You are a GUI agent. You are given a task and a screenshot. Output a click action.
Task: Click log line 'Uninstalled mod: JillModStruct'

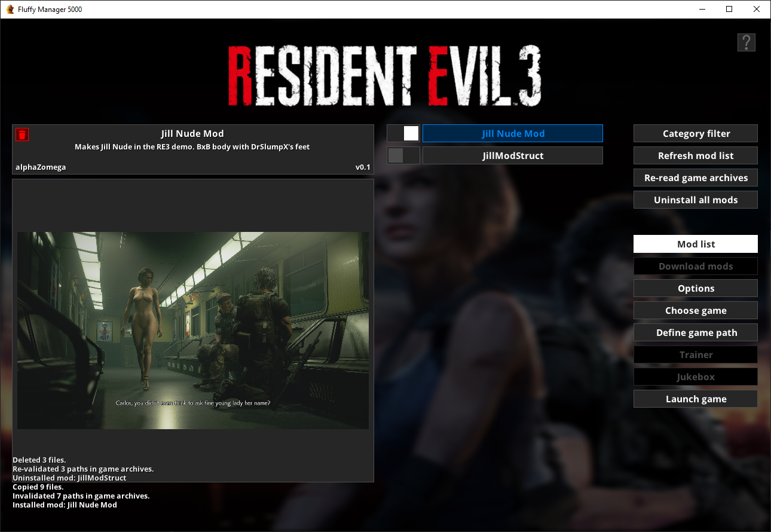pyautogui.click(x=69, y=478)
